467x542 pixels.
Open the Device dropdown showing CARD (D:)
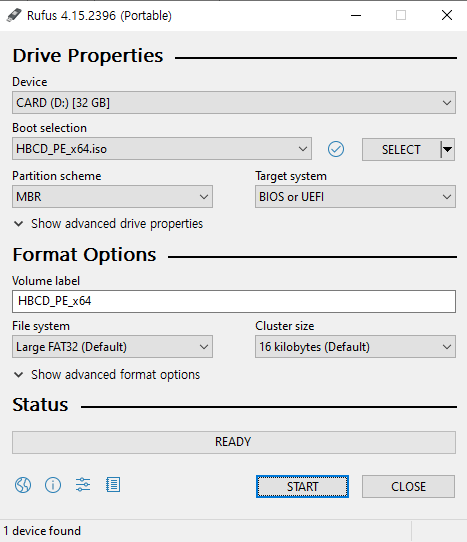234,103
